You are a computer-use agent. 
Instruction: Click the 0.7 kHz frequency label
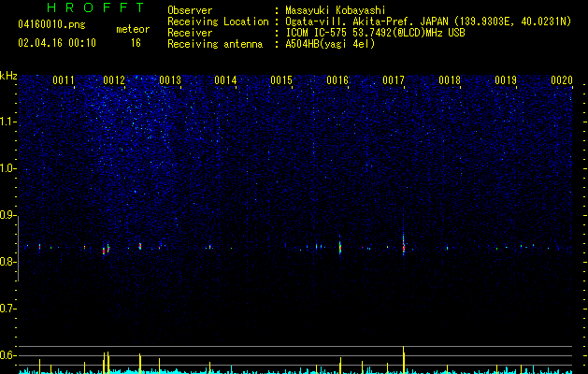click(7, 309)
